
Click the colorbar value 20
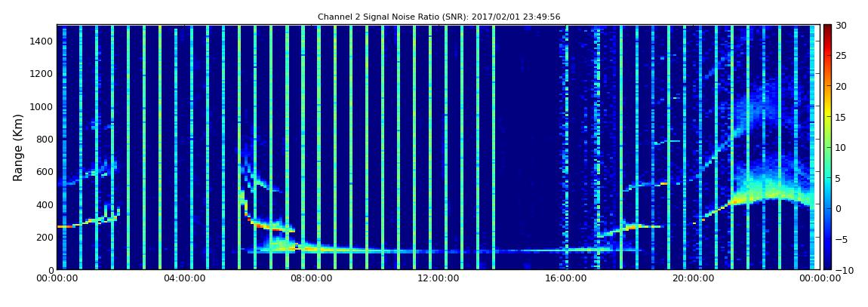point(842,86)
